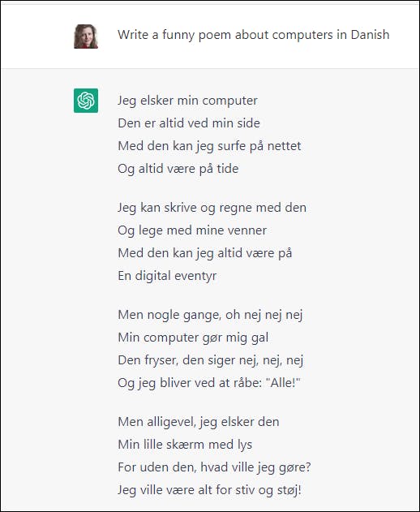This screenshot has width=420, height=512.
Task: Click the word "Write" in the user prompt
Action: click(133, 35)
